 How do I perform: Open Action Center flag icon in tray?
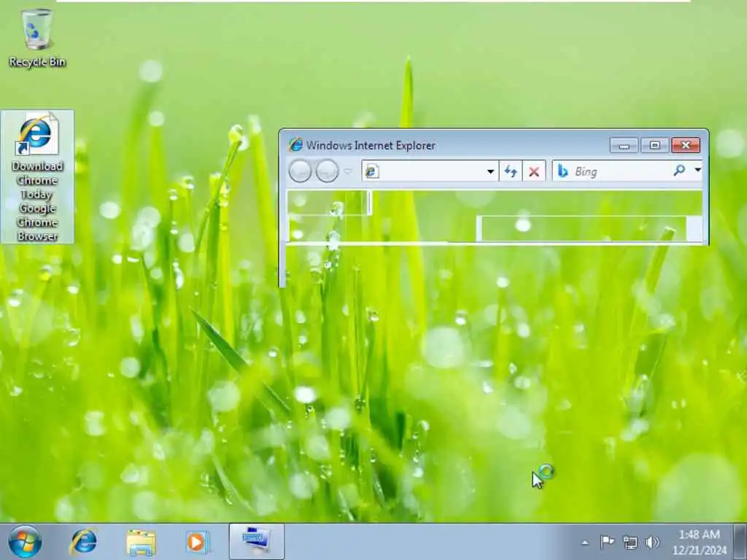tap(607, 542)
